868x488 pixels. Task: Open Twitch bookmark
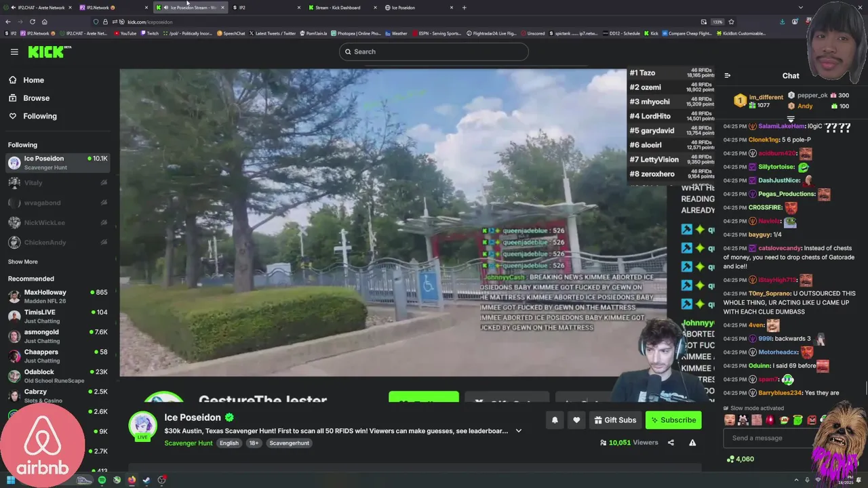[149, 33]
